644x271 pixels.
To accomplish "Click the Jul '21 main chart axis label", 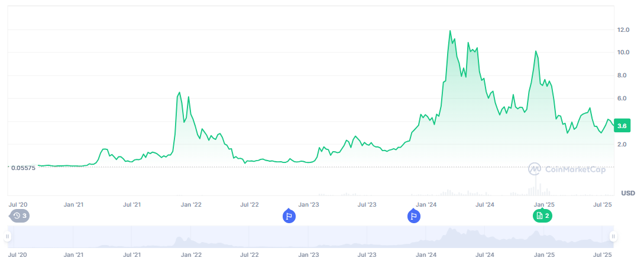I will (x=132, y=204).
